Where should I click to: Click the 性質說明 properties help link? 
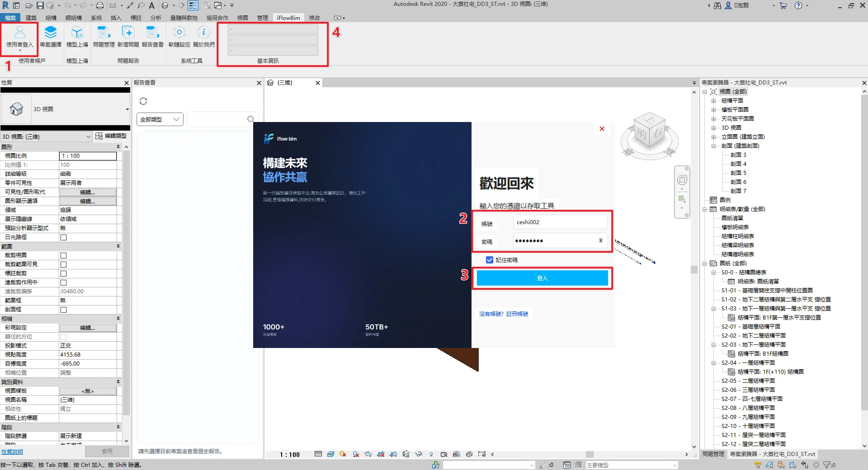tap(12, 451)
